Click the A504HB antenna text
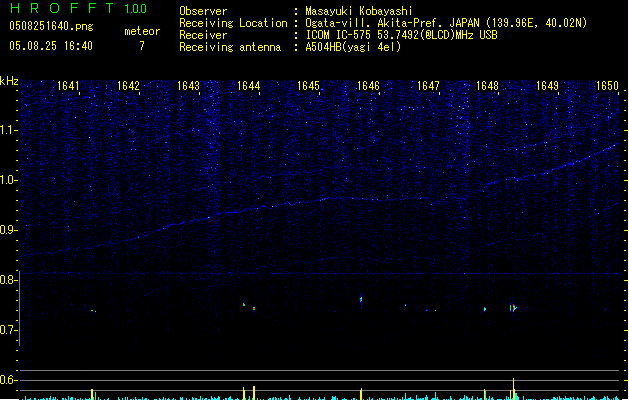This screenshot has width=629, height=400. (x=353, y=47)
